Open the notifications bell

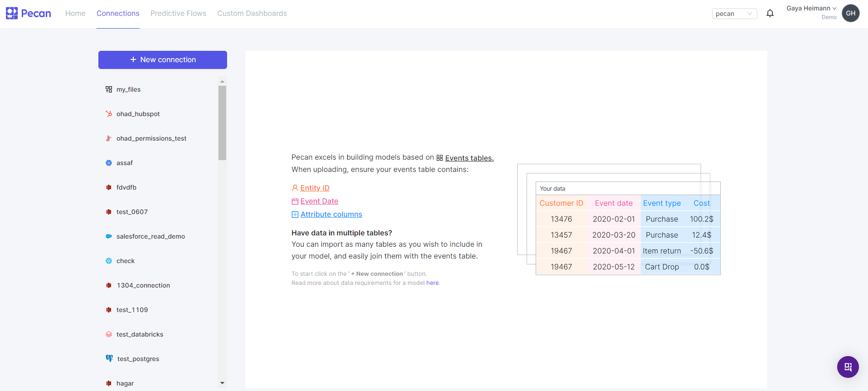(770, 14)
